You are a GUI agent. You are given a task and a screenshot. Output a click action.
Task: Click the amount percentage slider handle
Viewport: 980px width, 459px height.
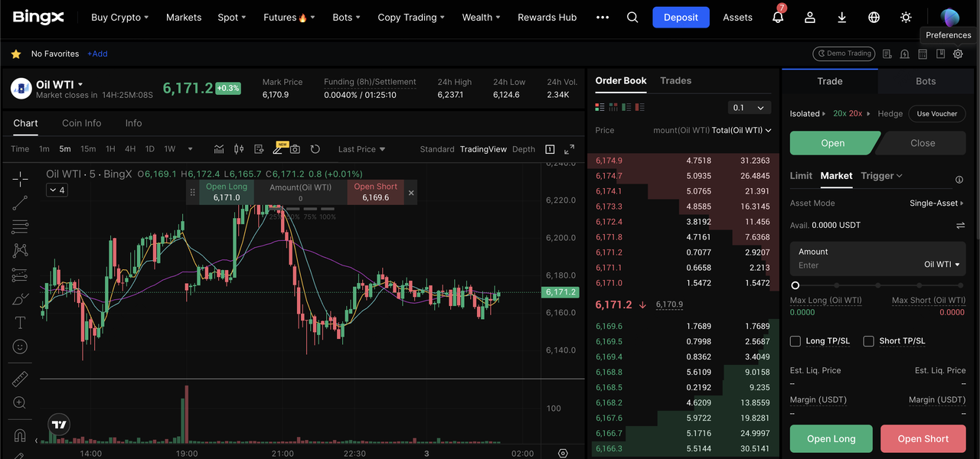(x=795, y=285)
